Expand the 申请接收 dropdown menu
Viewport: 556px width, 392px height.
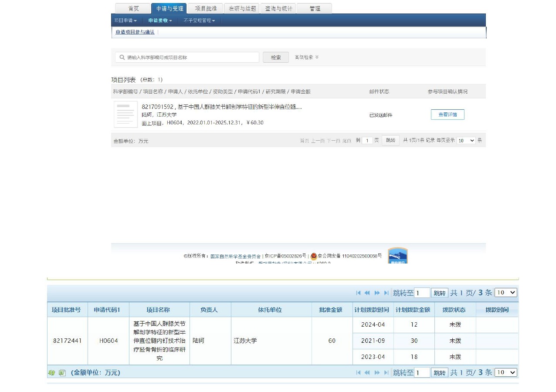(160, 20)
